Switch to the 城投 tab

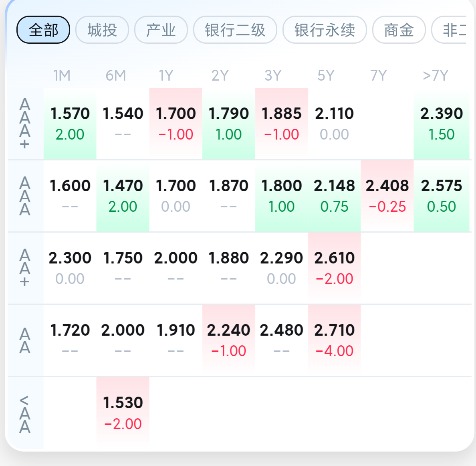102,30
